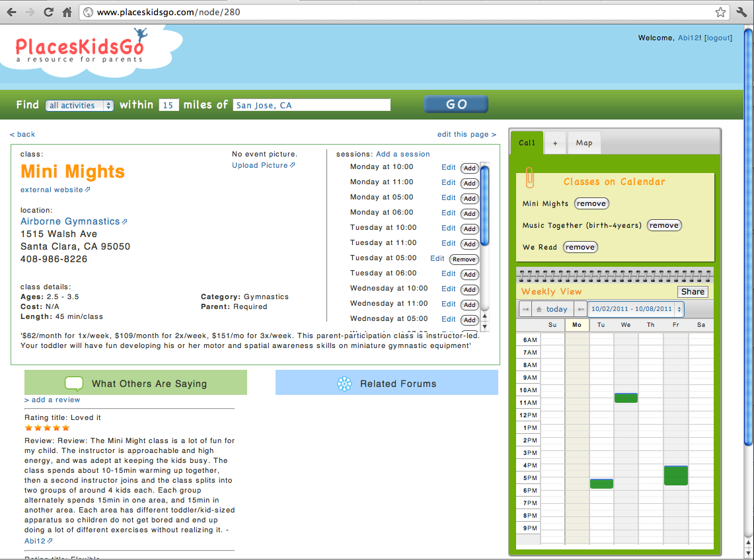Viewport: 754px width, 560px height.
Task: Open the week date range dropdown
Action: [x=636, y=309]
